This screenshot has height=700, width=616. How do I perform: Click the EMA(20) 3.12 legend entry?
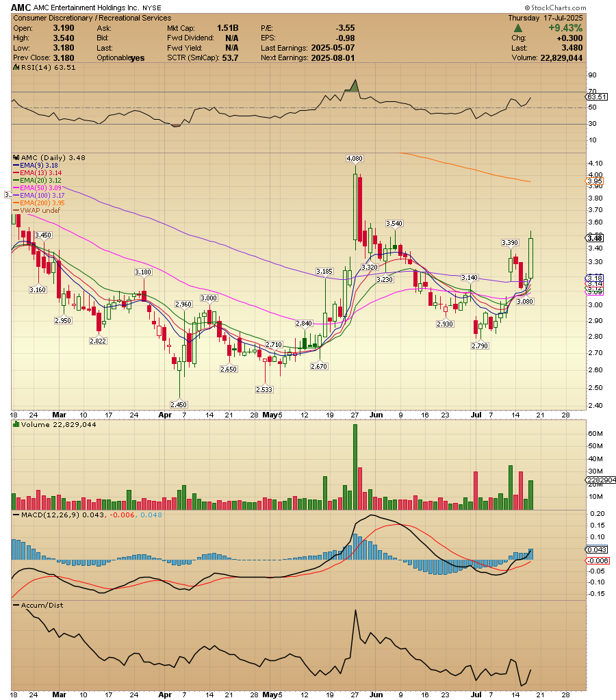pos(38,181)
